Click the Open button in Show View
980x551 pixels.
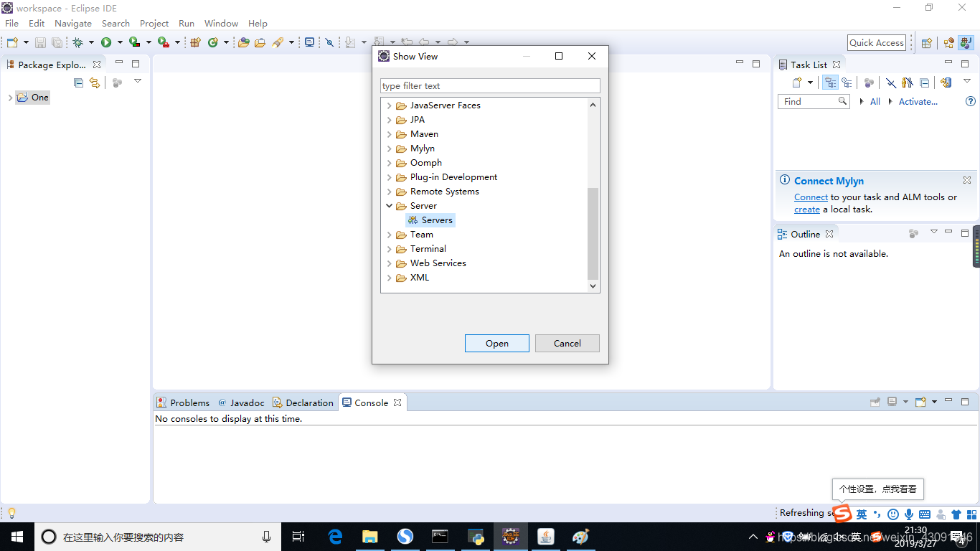(497, 344)
